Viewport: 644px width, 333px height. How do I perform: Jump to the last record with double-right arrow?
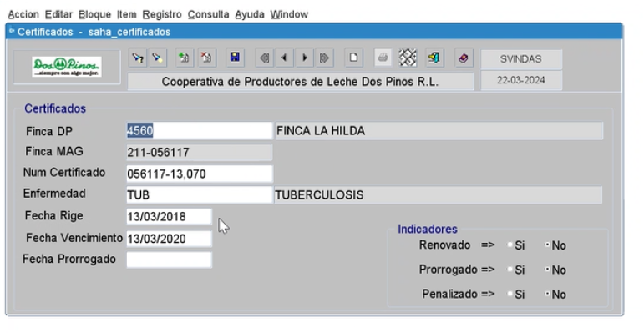pyautogui.click(x=324, y=58)
